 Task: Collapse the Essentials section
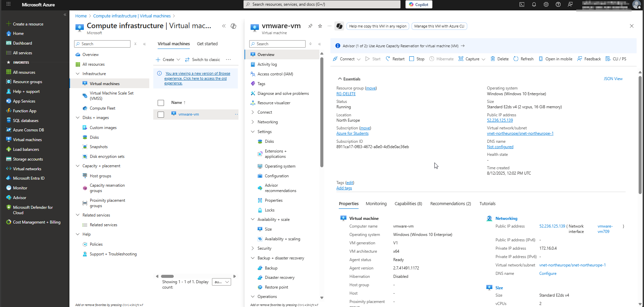[x=340, y=79]
